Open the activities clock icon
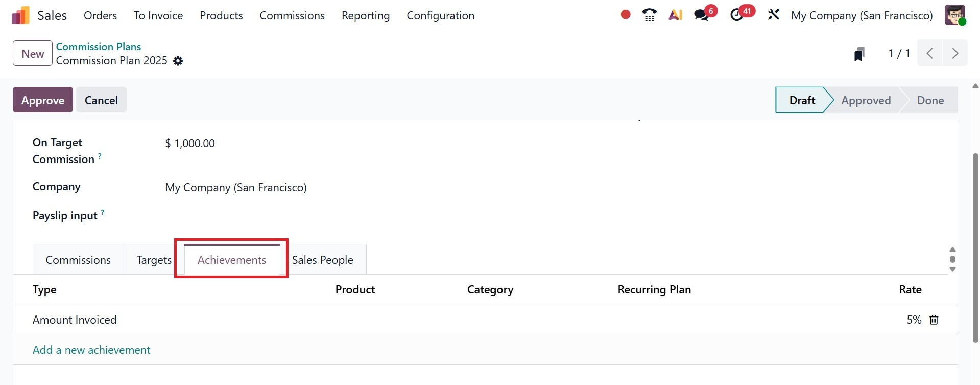The image size is (980, 385). pyautogui.click(x=737, y=15)
